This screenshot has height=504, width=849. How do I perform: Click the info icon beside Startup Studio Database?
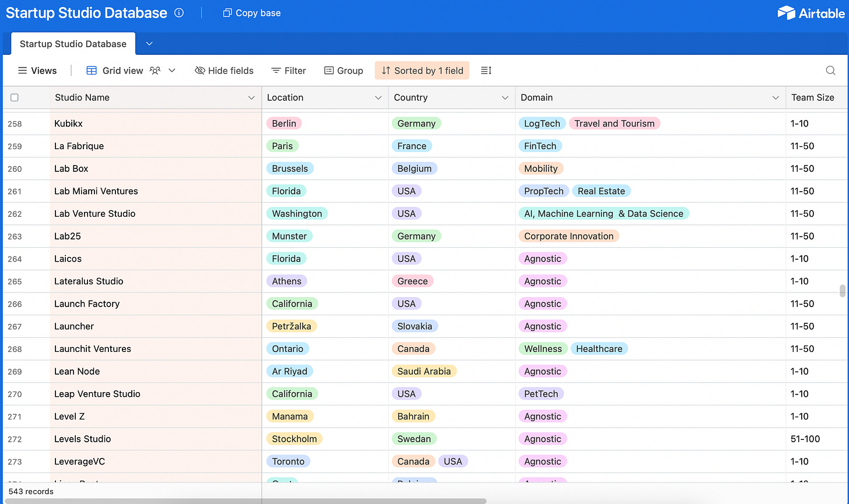point(179,13)
